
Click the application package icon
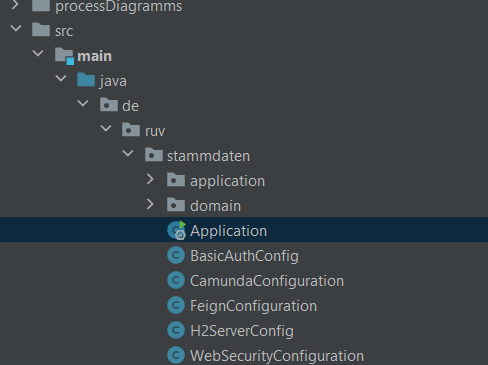(176, 180)
